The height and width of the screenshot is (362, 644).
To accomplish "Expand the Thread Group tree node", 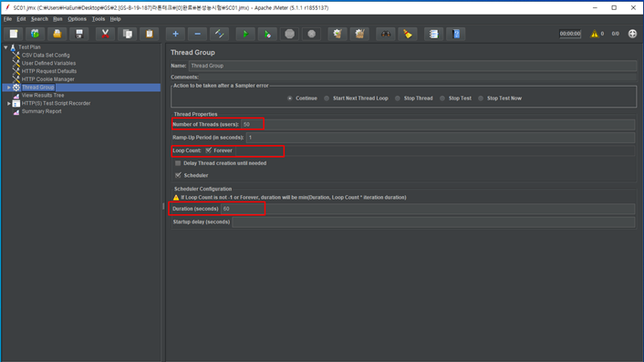I will [x=8, y=88].
